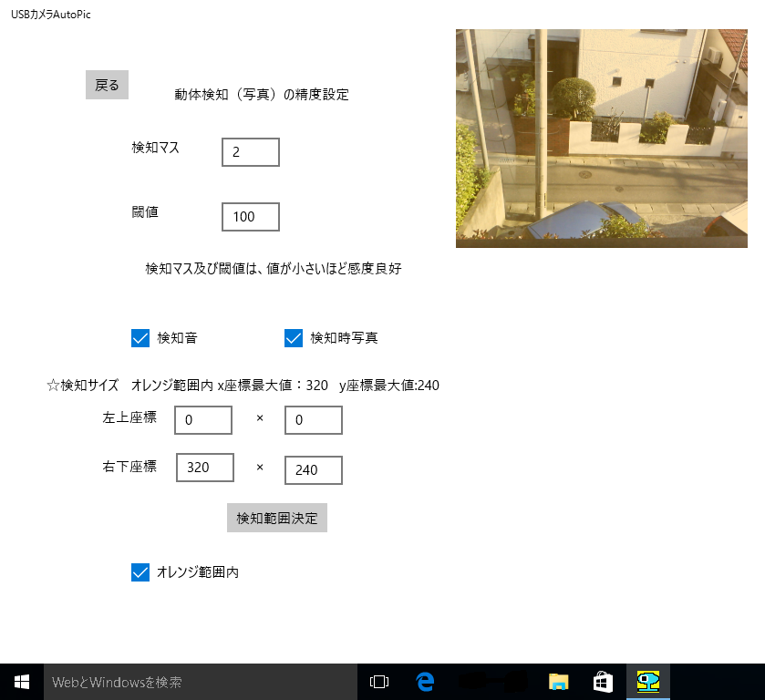765x700 pixels.
Task: Open the Windows Store taskbar icon
Action: [603, 682]
